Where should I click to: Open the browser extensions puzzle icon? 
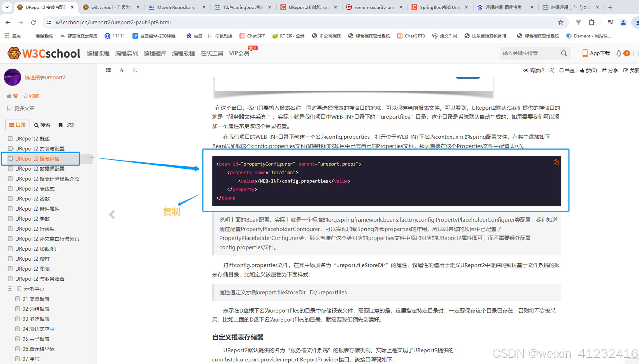point(591,23)
